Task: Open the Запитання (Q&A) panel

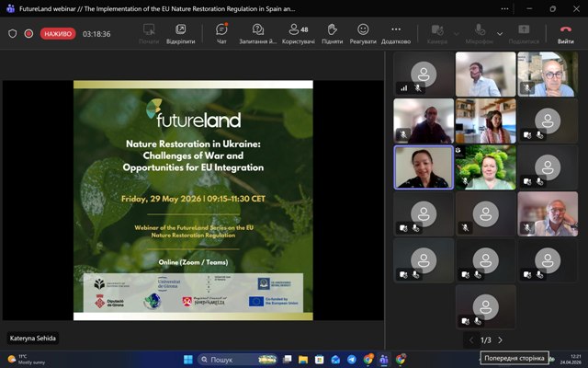Action: pyautogui.click(x=258, y=33)
